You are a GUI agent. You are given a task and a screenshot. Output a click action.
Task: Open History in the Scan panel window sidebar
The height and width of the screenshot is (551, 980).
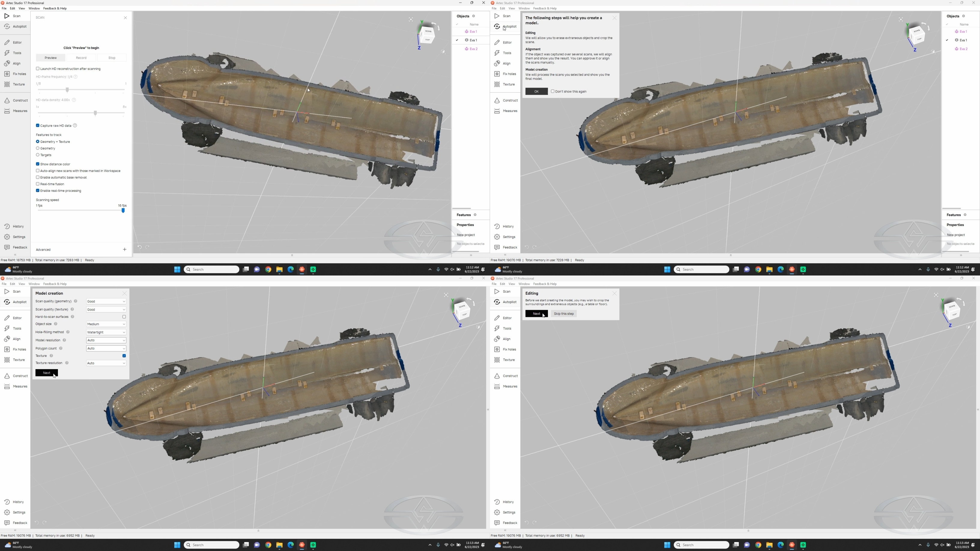point(14,226)
